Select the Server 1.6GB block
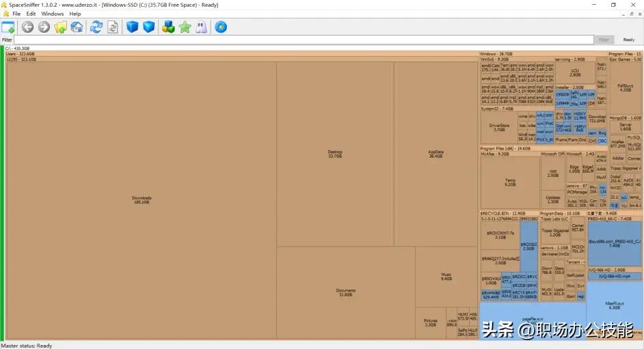 coord(625,126)
